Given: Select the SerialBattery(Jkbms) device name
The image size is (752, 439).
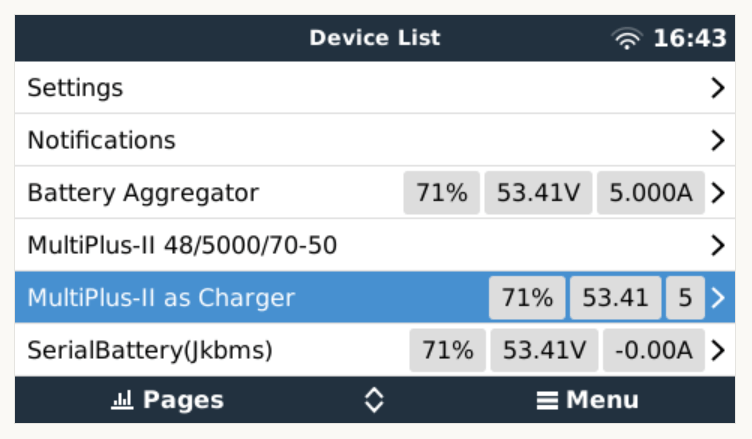Looking at the screenshot, I should point(150,350).
